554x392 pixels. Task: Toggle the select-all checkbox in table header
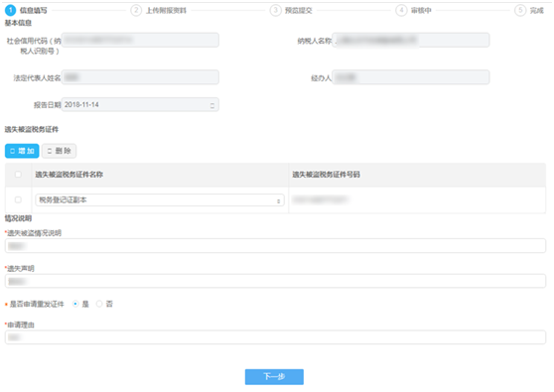pos(18,174)
